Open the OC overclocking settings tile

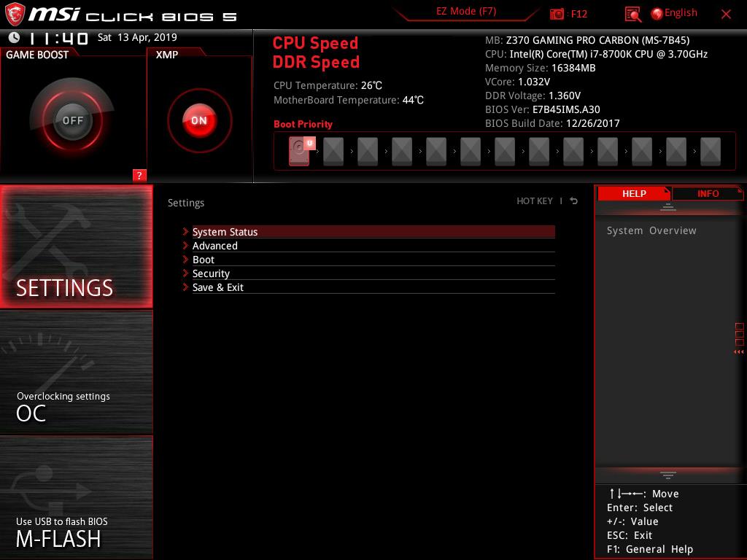point(76,373)
